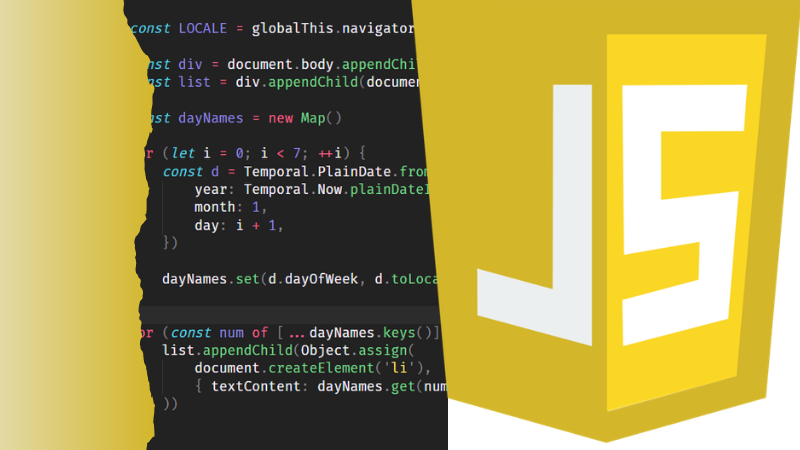Click the 'list' variable declaration name
This screenshot has width=800, height=450.
194,82
